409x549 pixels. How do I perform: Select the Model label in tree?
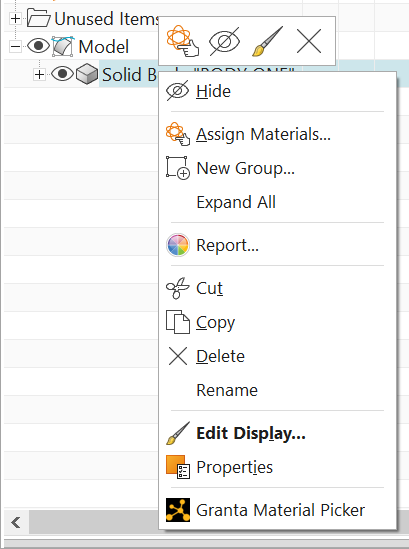[104, 47]
